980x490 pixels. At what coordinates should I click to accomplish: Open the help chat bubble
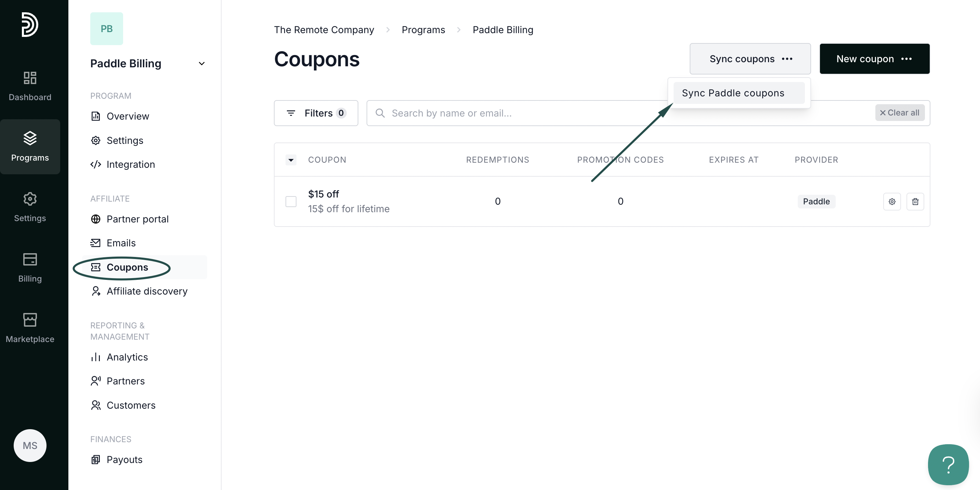click(948, 464)
